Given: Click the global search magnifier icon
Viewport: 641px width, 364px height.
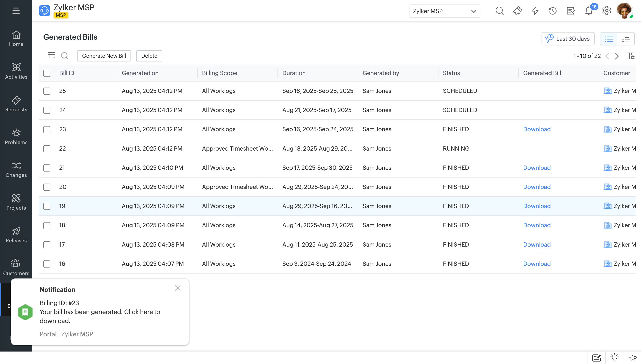Looking at the screenshot, I should (x=499, y=11).
